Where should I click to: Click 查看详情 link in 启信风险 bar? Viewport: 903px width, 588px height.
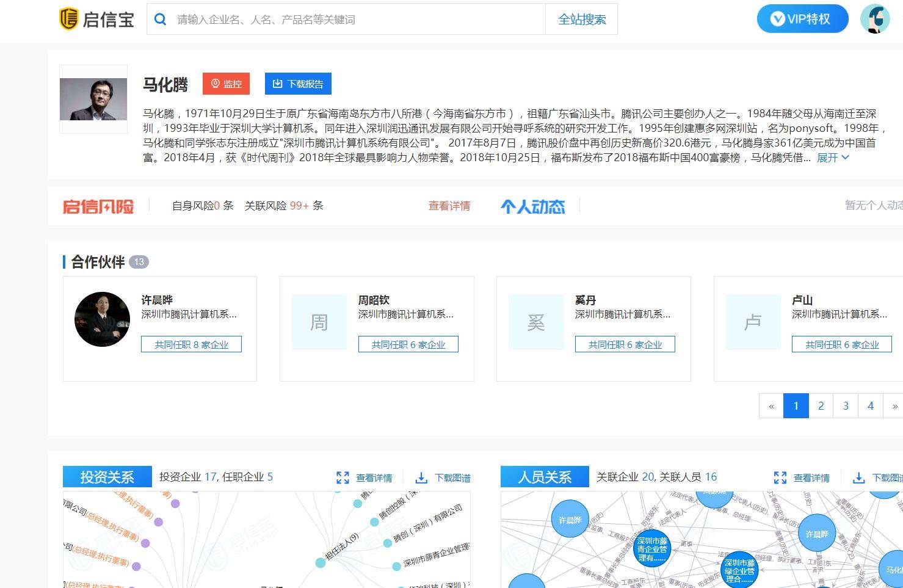coord(449,206)
